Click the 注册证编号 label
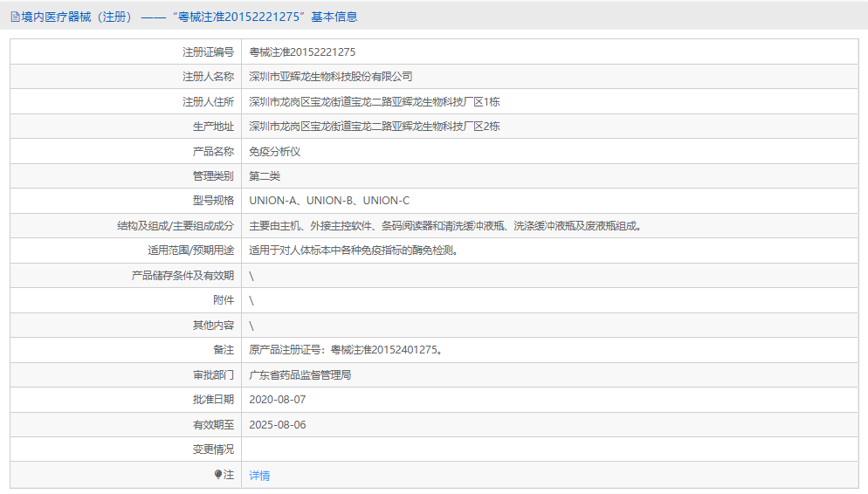 208,52
